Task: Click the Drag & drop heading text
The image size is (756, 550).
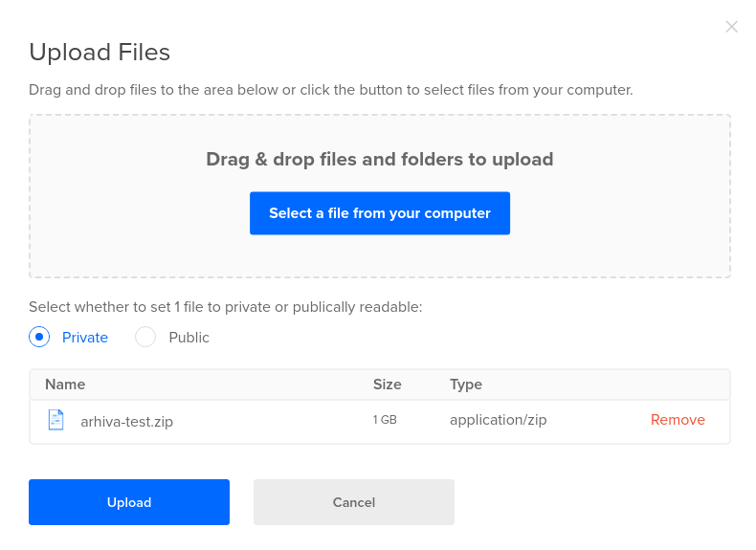Action: tap(380, 159)
